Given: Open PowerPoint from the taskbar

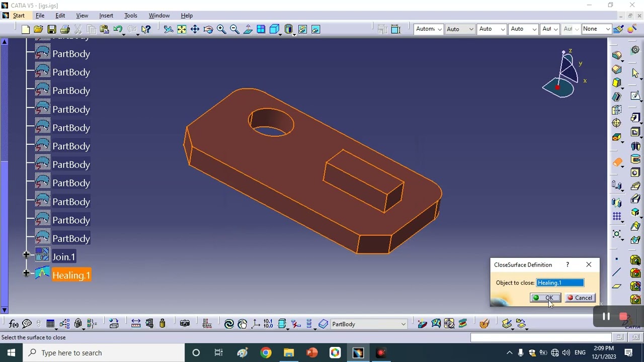Looking at the screenshot, I should click(x=312, y=352).
